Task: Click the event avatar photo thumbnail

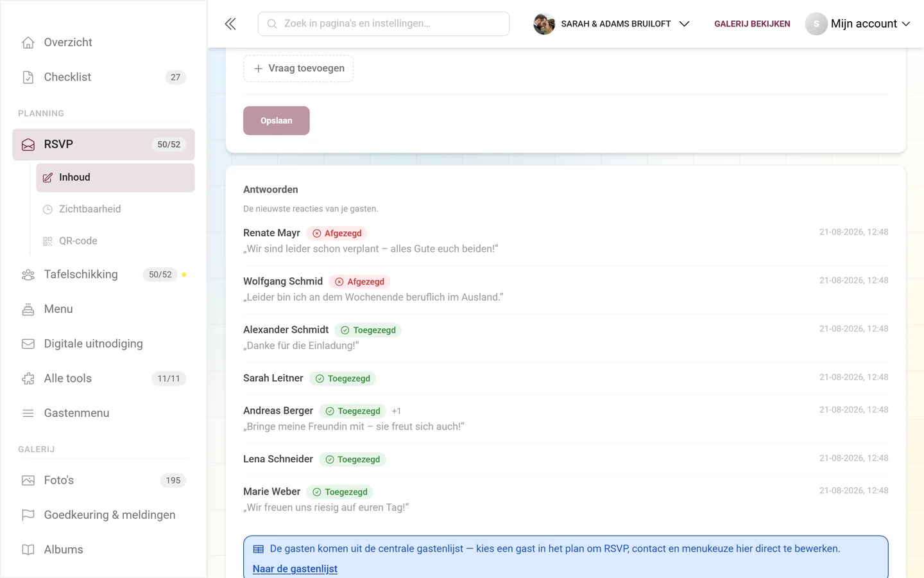Action: (x=544, y=24)
